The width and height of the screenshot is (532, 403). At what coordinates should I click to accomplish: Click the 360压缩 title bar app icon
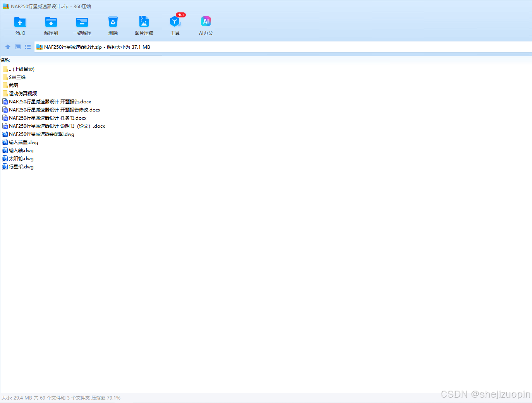(6, 7)
